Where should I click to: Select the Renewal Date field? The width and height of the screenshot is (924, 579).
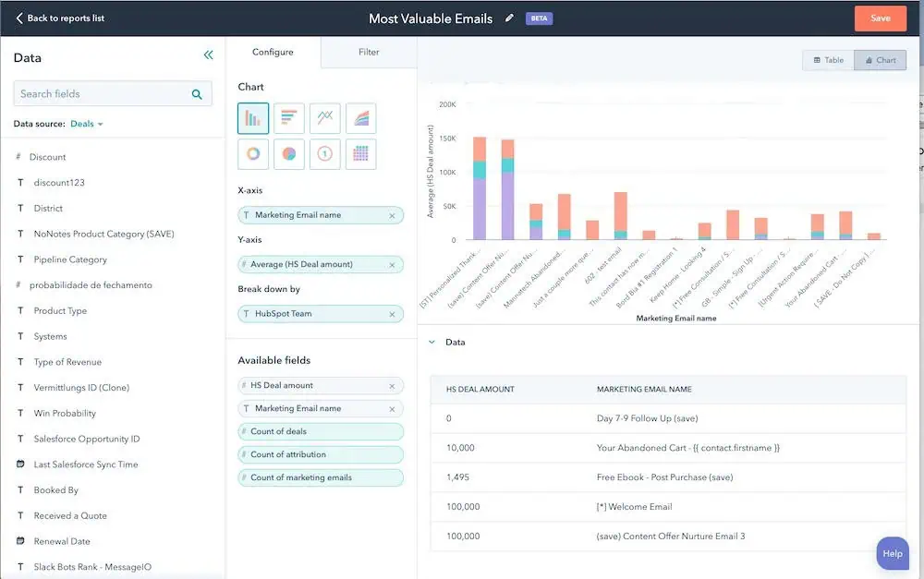point(61,541)
